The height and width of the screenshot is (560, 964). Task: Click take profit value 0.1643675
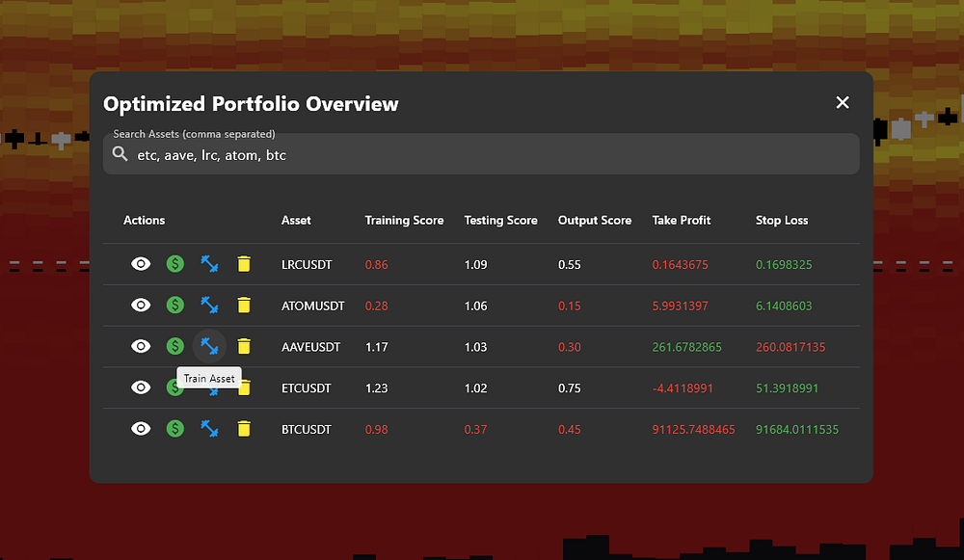point(680,265)
